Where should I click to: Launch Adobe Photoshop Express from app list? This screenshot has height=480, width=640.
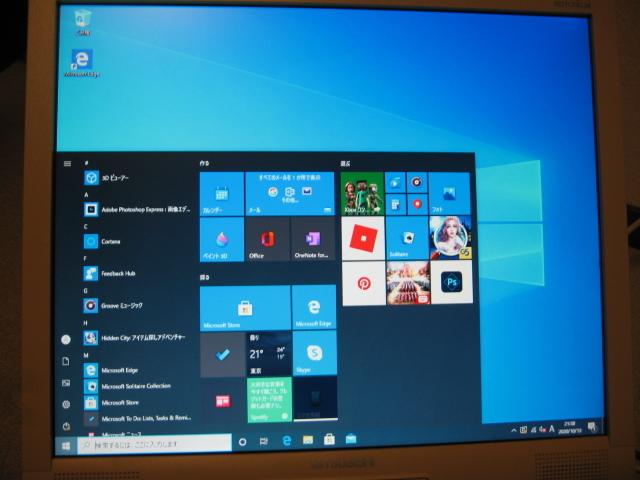137,209
